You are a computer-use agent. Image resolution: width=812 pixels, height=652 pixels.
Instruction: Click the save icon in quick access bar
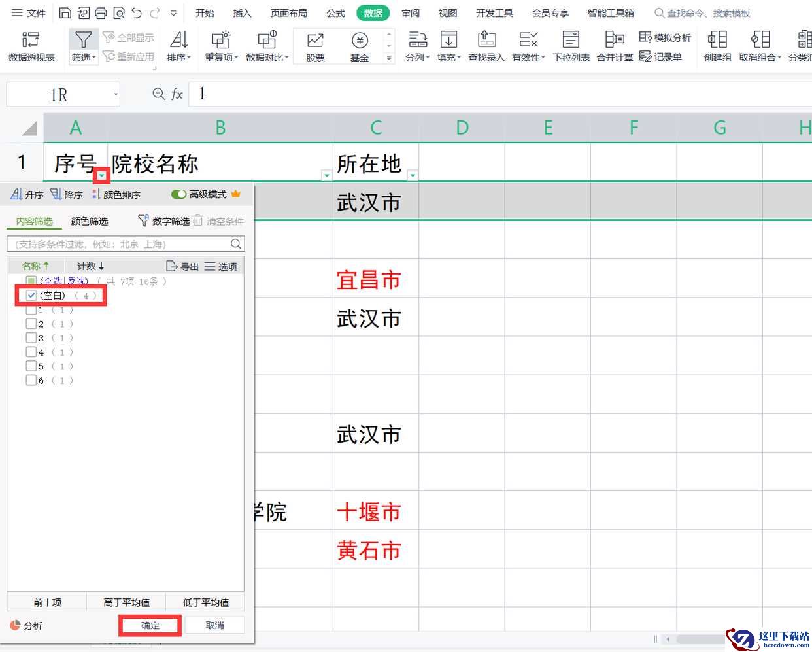coord(65,13)
